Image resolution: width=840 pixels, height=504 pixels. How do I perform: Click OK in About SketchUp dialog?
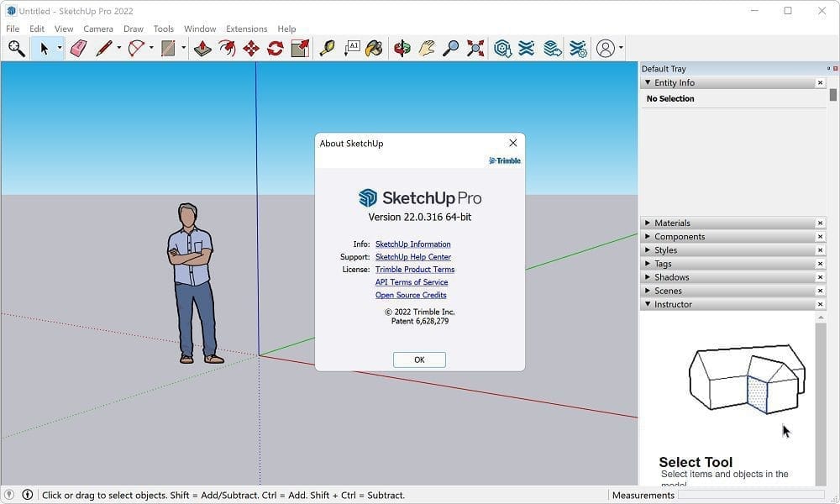click(x=419, y=360)
